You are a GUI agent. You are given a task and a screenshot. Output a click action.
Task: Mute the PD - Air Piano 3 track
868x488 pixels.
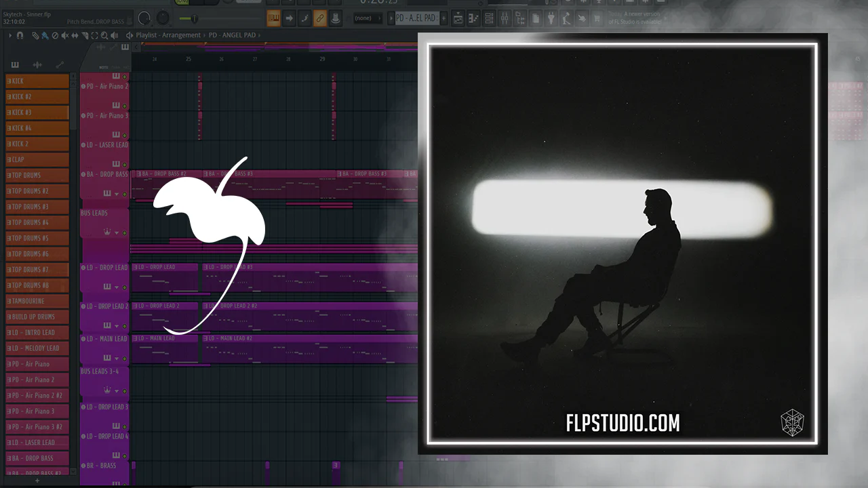click(125, 135)
